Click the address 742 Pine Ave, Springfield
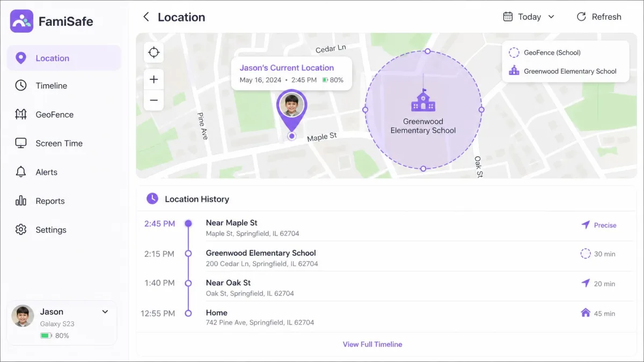Screen dimensions: 644x362 260,323
